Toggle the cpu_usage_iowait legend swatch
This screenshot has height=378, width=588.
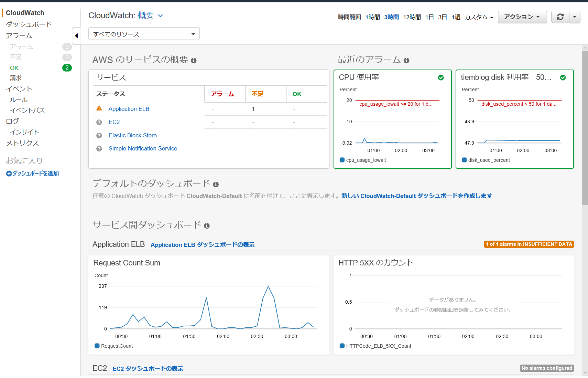point(342,160)
